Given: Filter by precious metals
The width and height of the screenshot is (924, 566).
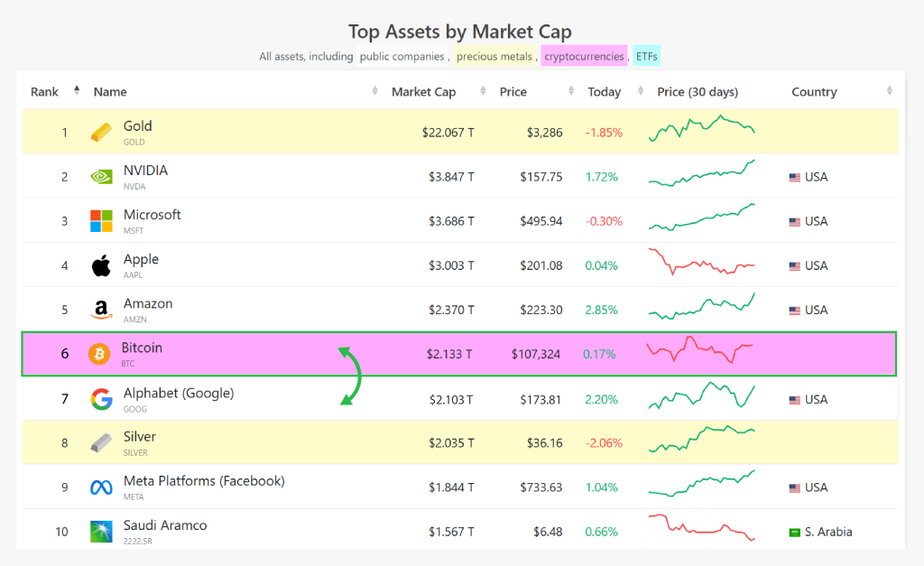Looking at the screenshot, I should click(494, 56).
